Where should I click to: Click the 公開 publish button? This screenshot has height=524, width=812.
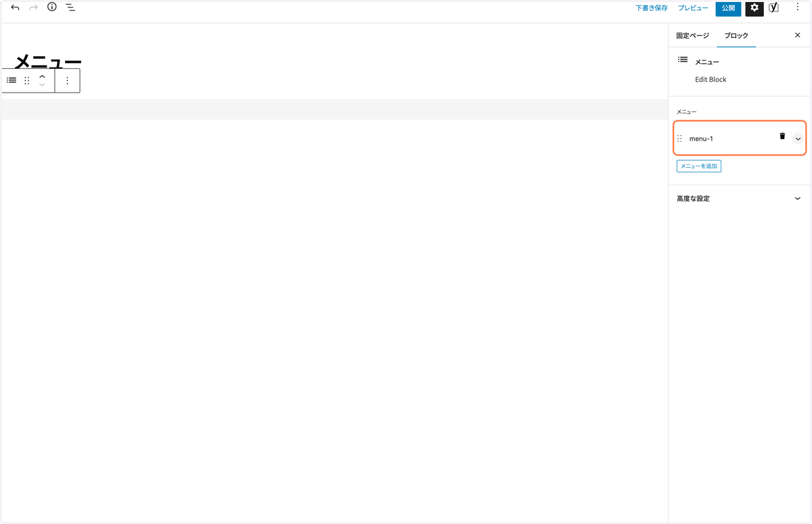click(728, 8)
